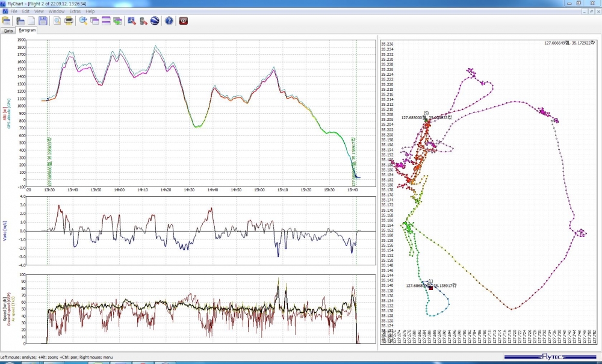Click the 14h00 time axis label
This screenshot has height=364, width=602.
[119, 190]
